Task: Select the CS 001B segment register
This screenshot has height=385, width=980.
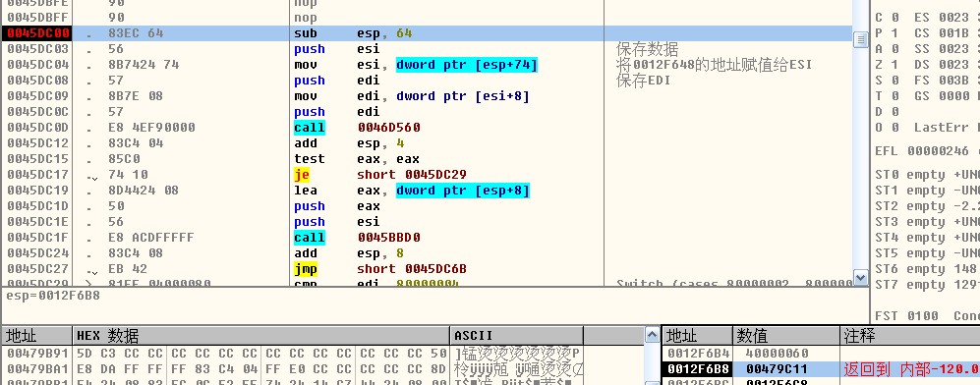Action: [942, 33]
